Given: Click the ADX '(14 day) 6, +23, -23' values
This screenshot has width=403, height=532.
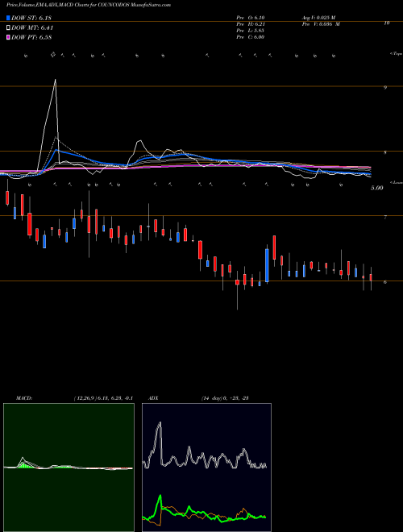Looking at the screenshot, I should click(225, 398).
